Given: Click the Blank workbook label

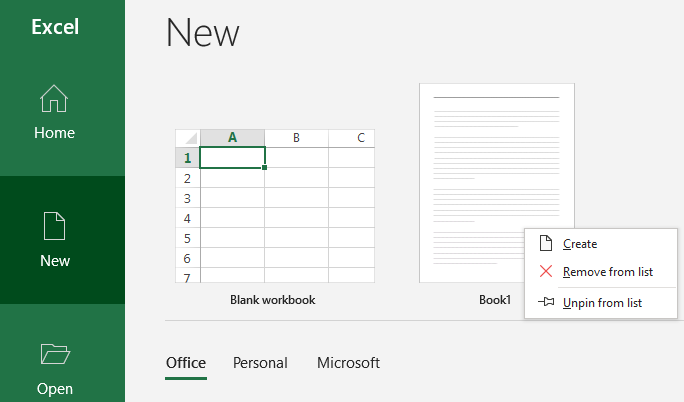Looking at the screenshot, I should (273, 300).
